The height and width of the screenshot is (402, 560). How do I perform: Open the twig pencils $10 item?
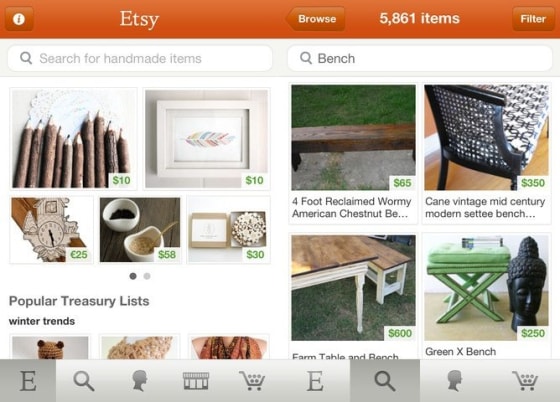(73, 139)
